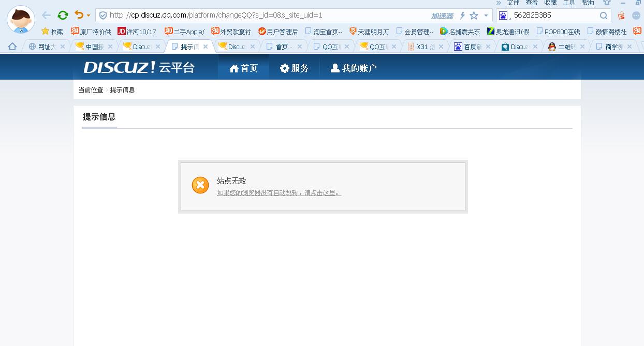Click the Discuz! 云平台 logo

click(139, 67)
